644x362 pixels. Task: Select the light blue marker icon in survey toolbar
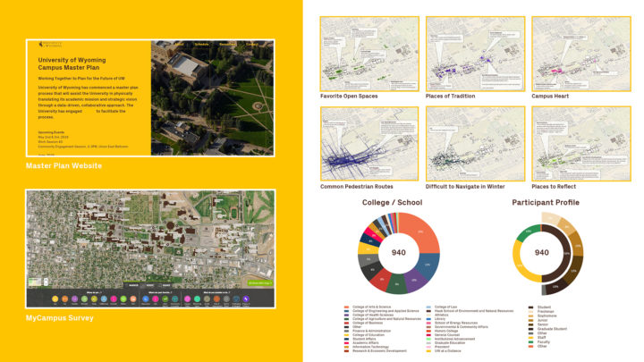104,299
